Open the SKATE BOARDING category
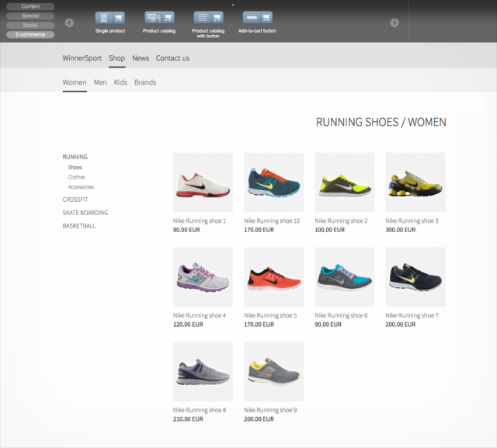The width and height of the screenshot is (497, 448). click(85, 213)
